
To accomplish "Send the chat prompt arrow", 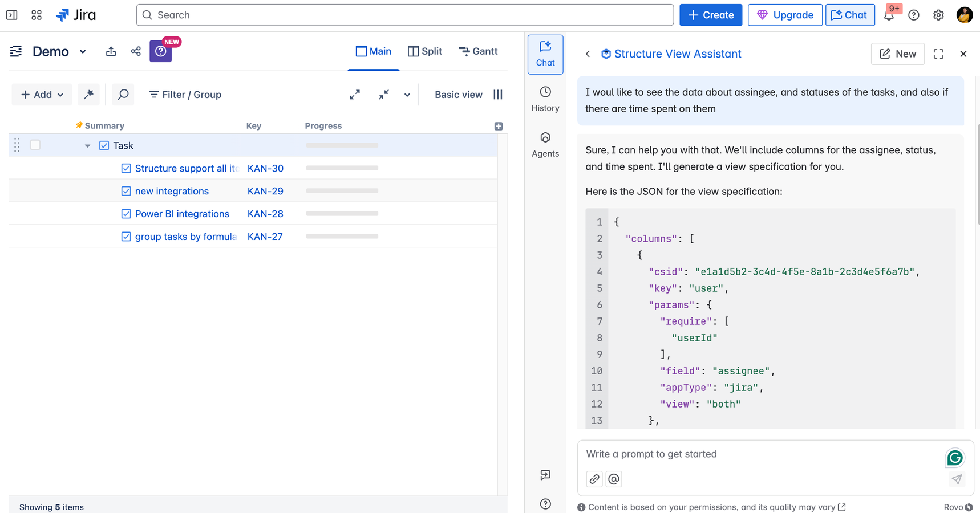I will tap(957, 479).
